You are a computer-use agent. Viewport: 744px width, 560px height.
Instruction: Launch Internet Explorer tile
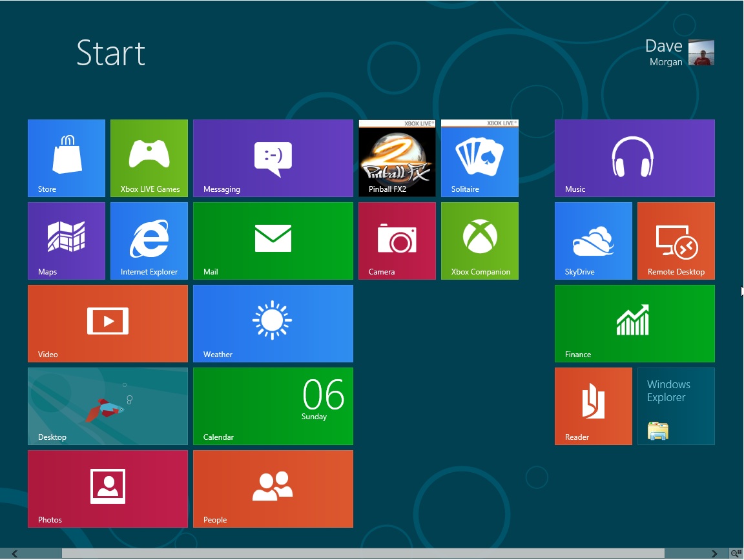coord(149,241)
